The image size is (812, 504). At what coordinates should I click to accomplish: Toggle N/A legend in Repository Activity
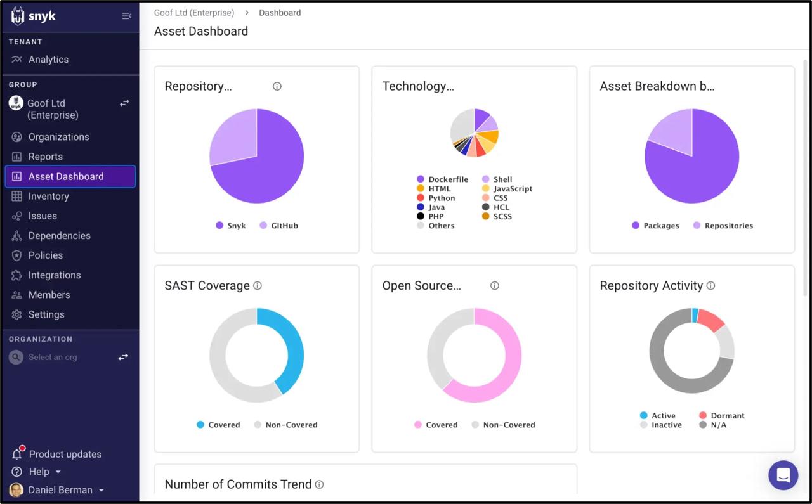[712, 425]
